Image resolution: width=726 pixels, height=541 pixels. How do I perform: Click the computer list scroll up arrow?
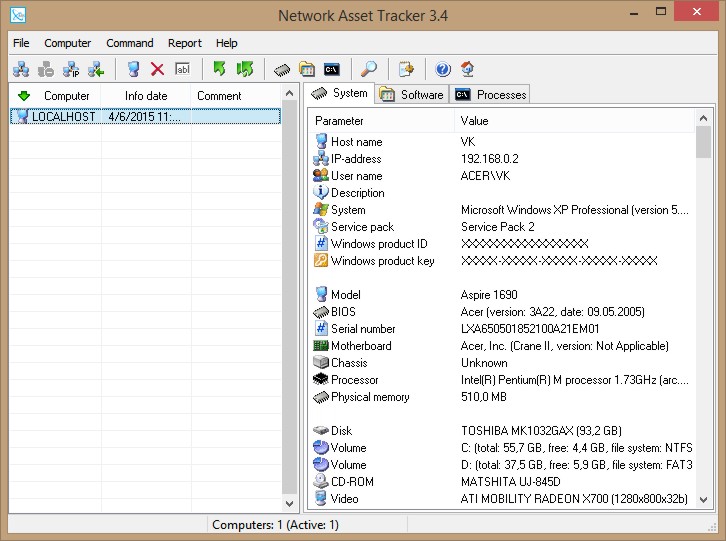pyautogui.click(x=289, y=94)
